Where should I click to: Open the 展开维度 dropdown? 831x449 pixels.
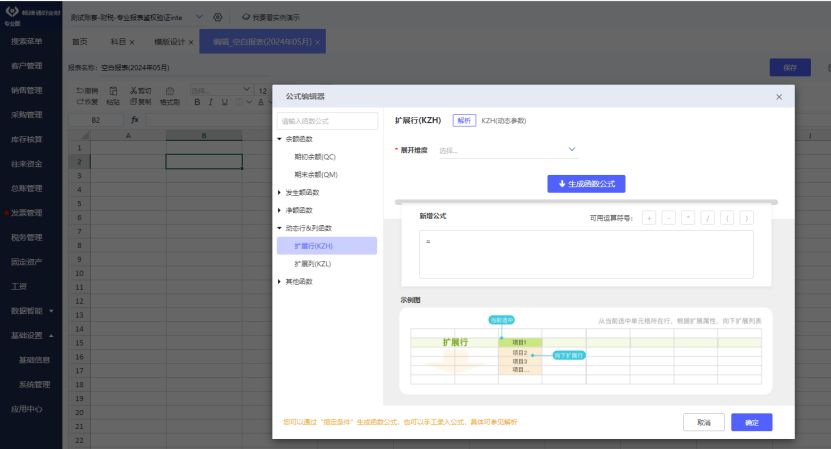pos(508,150)
